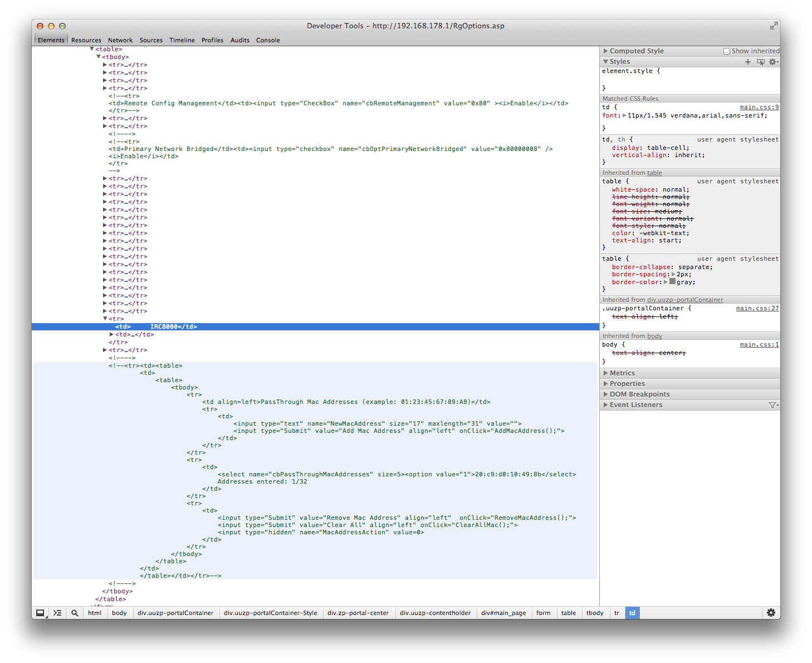This screenshot has height=663, width=812.
Task: Show the console drawer icon
Action: pos(57,613)
